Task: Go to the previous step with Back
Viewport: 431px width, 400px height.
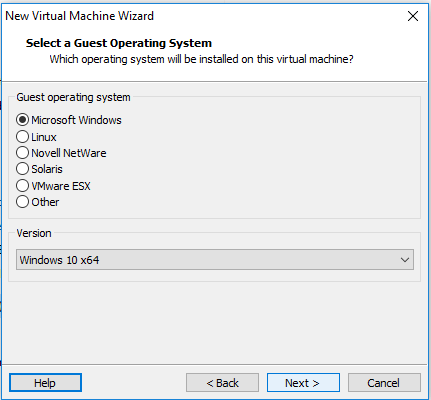Action: [222, 383]
